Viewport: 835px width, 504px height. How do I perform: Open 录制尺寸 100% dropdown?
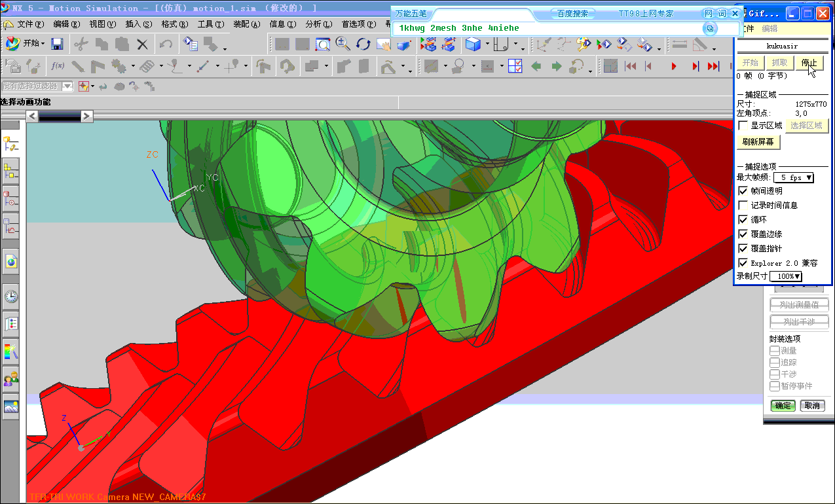(786, 277)
